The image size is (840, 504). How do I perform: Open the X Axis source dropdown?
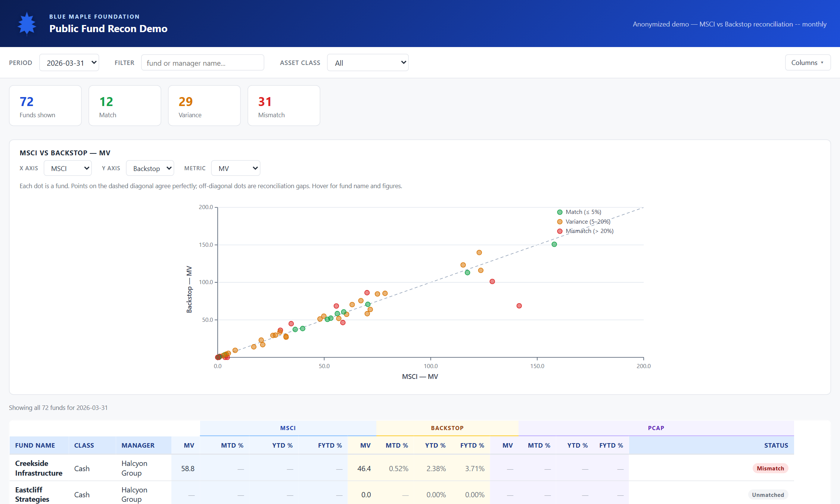68,168
